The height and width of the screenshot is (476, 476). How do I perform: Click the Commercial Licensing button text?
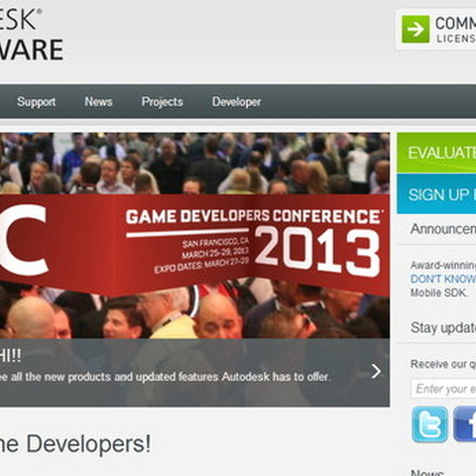455,30
